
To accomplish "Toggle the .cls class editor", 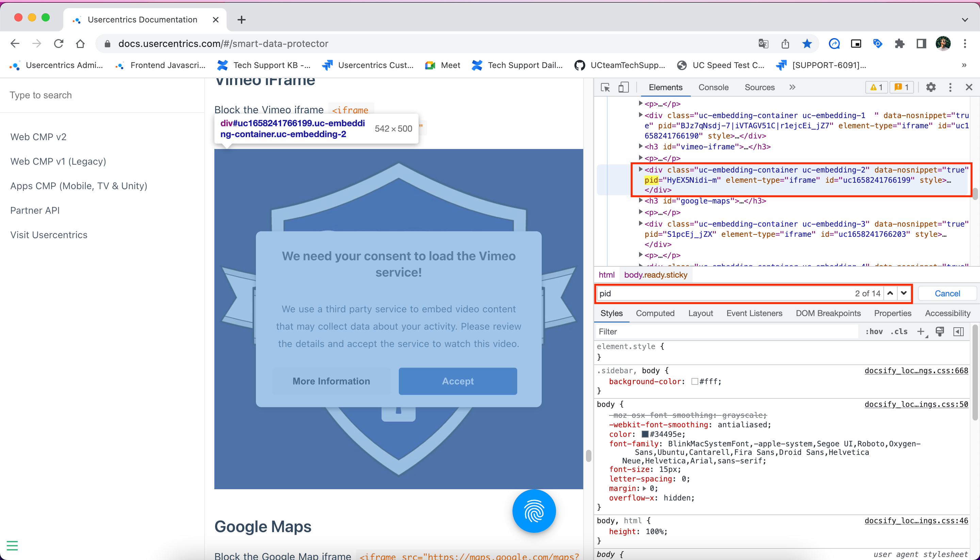I will [x=899, y=331].
